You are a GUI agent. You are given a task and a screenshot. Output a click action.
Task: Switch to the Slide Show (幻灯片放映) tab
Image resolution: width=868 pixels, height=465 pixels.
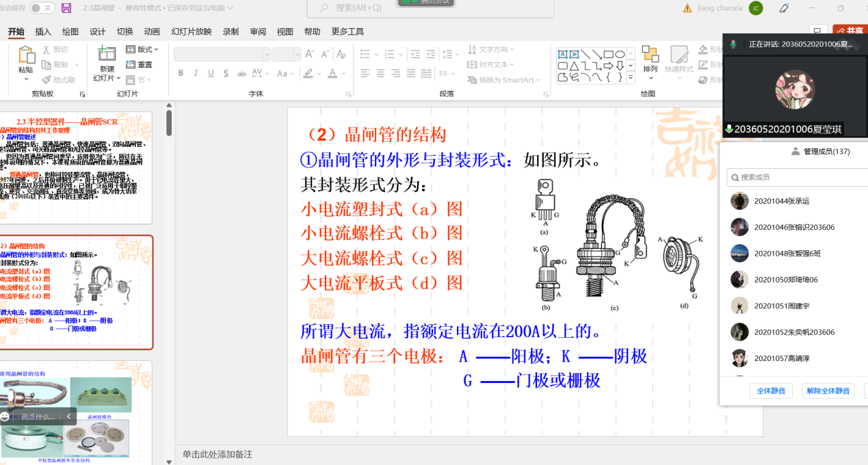192,31
